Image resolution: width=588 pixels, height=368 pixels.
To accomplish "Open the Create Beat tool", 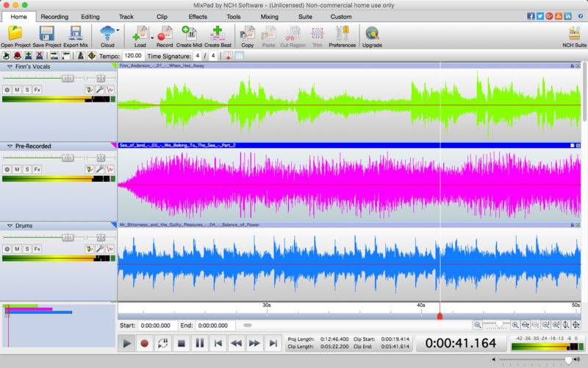I will click(x=218, y=34).
